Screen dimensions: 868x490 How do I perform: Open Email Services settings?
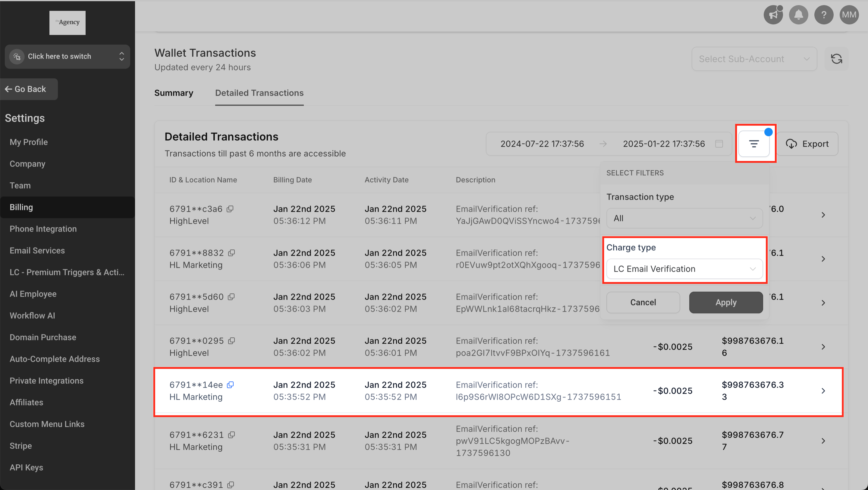[x=37, y=251]
